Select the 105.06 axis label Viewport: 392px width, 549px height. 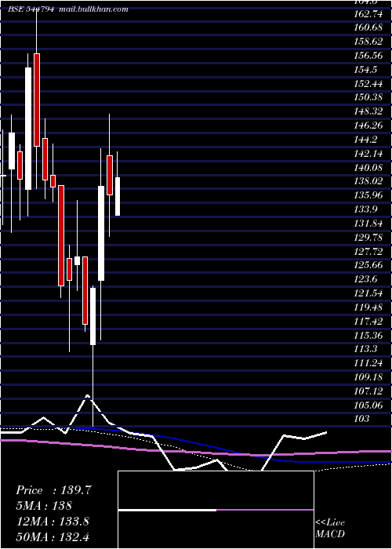point(368,405)
